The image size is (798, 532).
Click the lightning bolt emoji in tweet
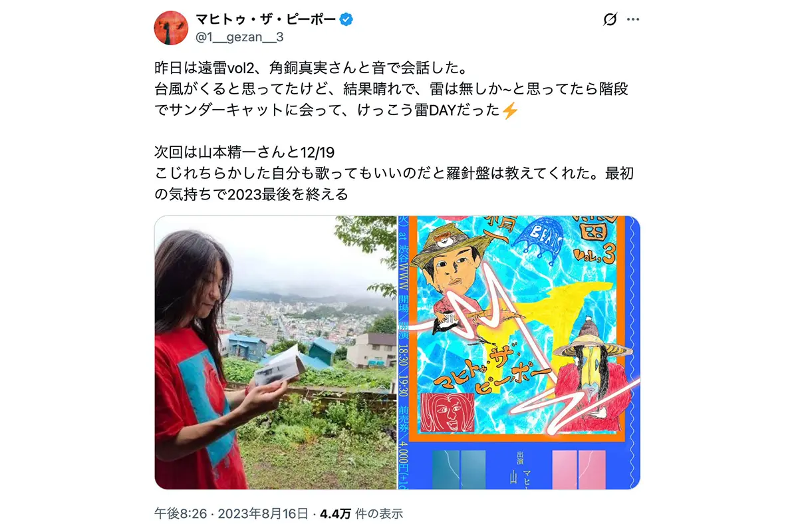tap(509, 111)
